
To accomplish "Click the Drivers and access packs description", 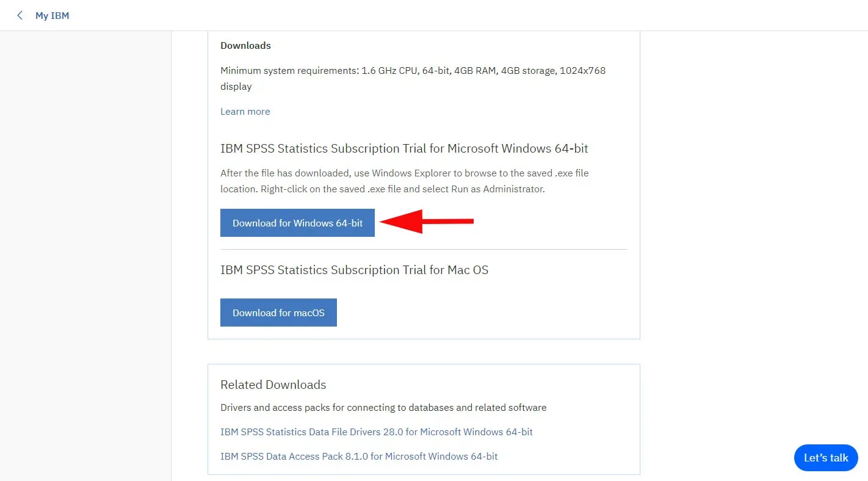I will pyautogui.click(x=383, y=408).
